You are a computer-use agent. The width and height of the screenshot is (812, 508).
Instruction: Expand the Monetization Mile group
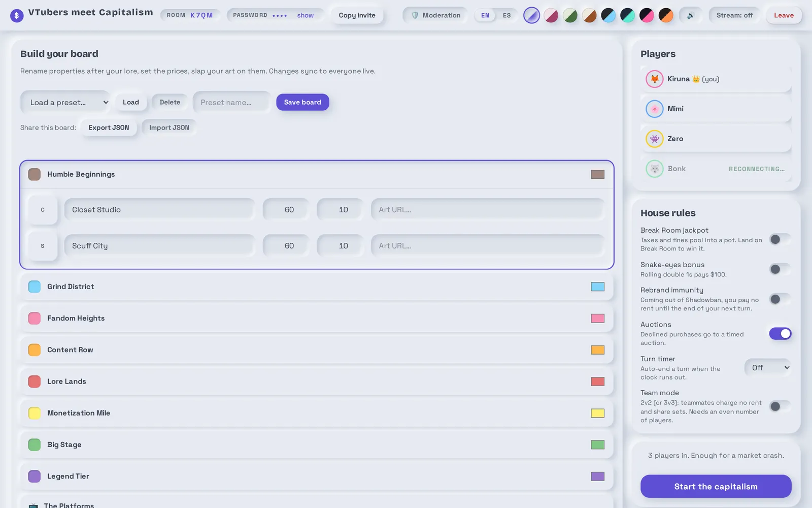(317, 413)
